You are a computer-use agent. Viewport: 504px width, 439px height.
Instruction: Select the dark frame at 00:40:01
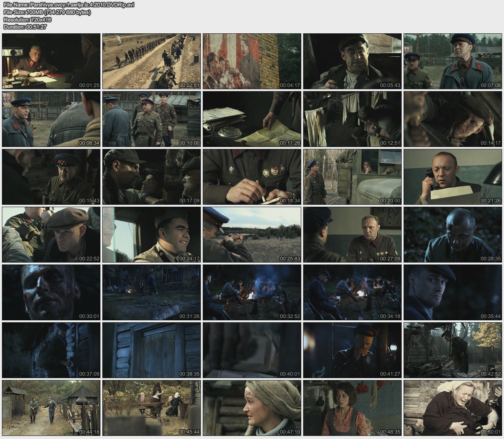point(252,350)
